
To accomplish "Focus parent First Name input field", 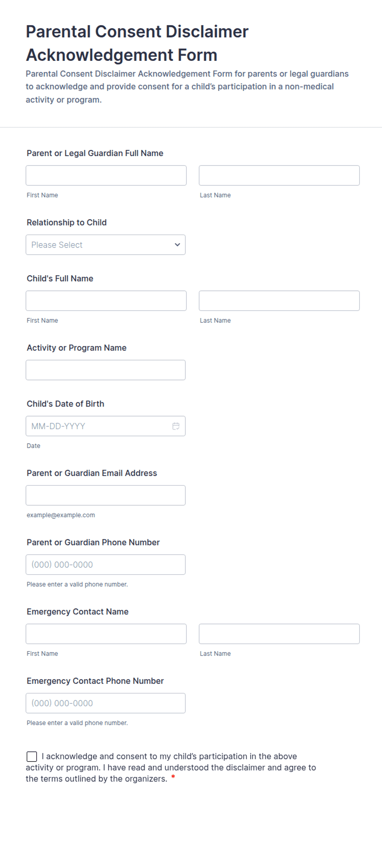I will point(106,175).
